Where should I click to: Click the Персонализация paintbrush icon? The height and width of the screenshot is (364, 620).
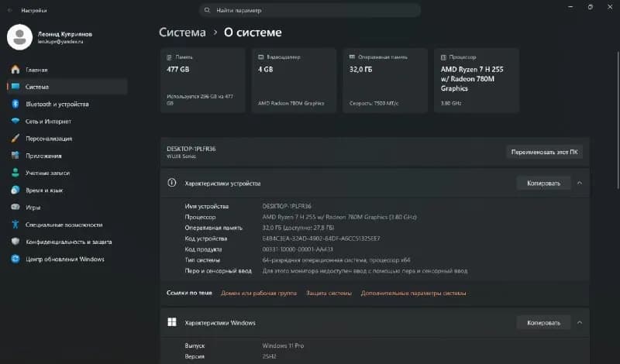point(15,139)
